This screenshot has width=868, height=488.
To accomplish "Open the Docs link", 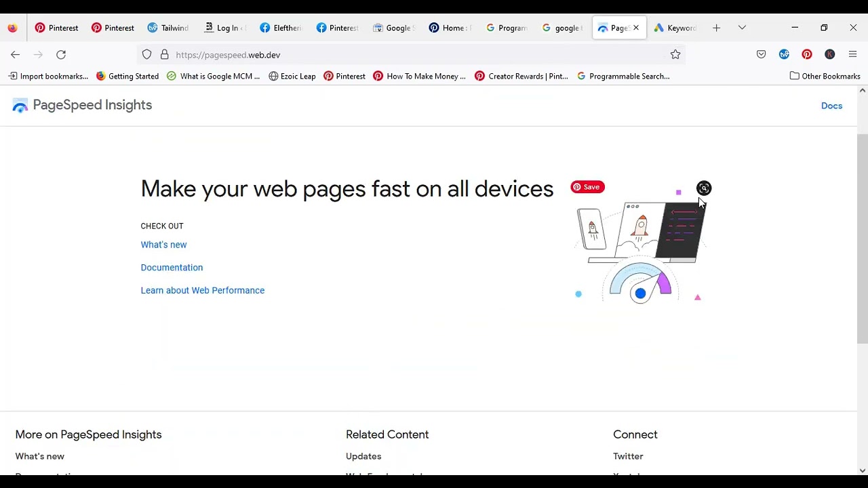I will (831, 106).
